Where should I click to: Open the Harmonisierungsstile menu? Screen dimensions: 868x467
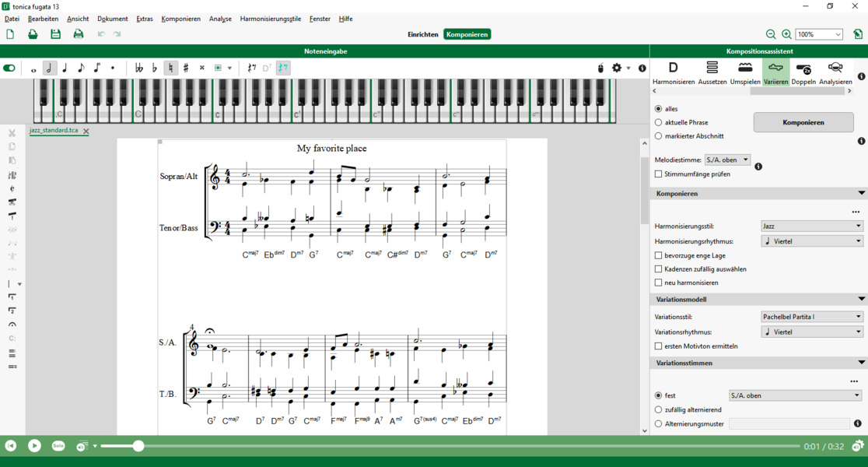point(270,19)
